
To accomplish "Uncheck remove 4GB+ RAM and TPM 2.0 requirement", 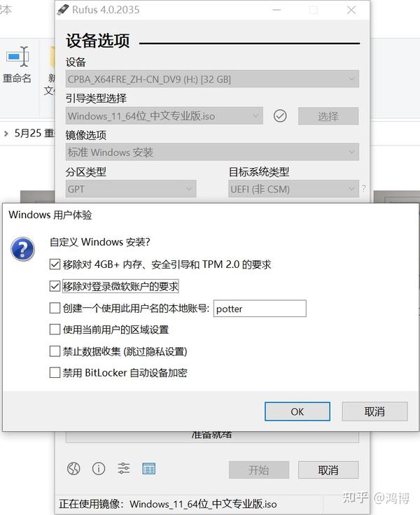I will pos(55,264).
